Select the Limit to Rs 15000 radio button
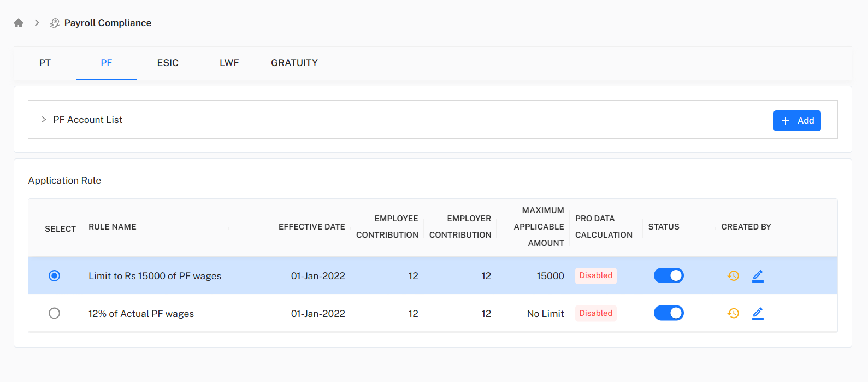868x382 pixels. [54, 276]
